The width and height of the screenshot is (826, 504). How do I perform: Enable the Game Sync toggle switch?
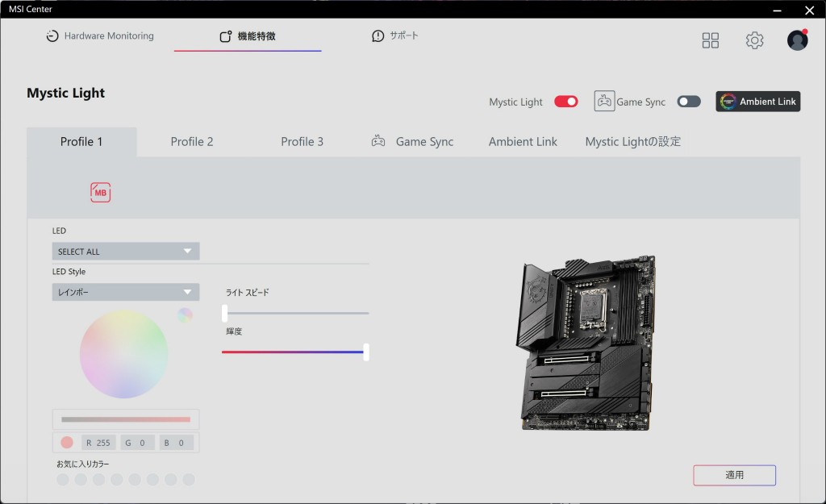[688, 102]
